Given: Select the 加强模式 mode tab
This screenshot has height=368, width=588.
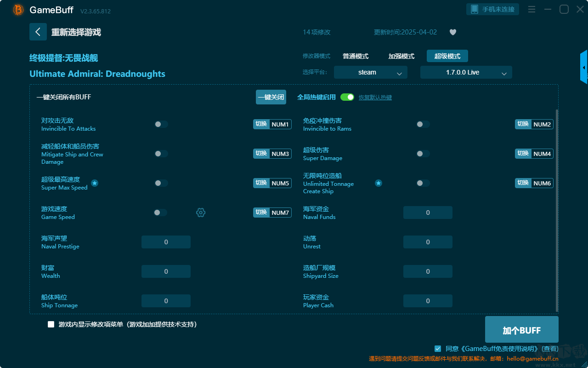Looking at the screenshot, I should (401, 56).
